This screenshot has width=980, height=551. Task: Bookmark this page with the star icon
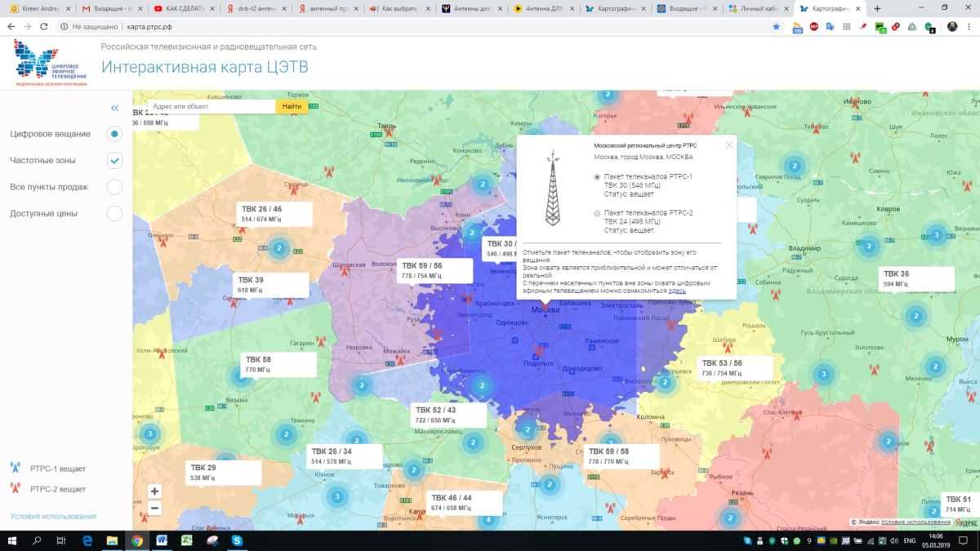pyautogui.click(x=777, y=26)
